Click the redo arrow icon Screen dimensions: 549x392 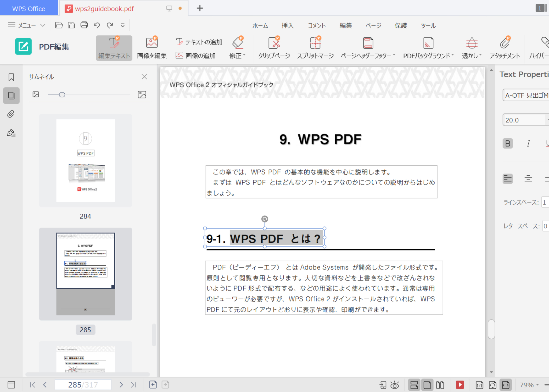point(110,25)
